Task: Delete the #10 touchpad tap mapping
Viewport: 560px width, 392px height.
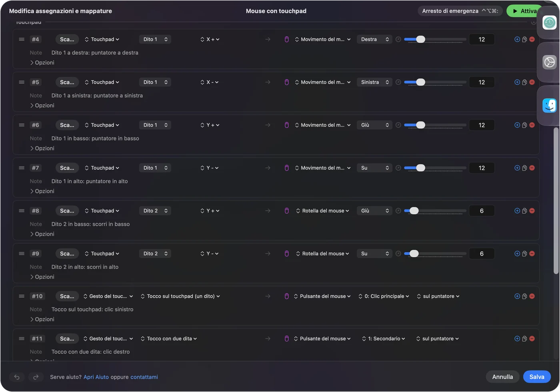Action: tap(532, 296)
